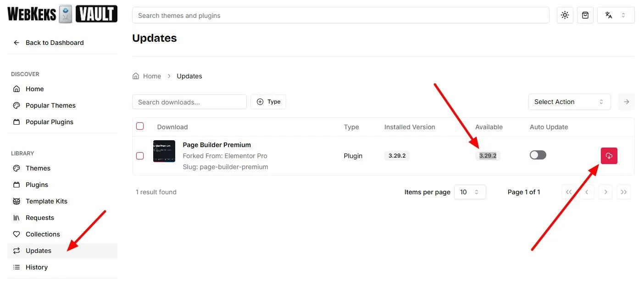Click the light/dark theme sun icon

coord(565,15)
